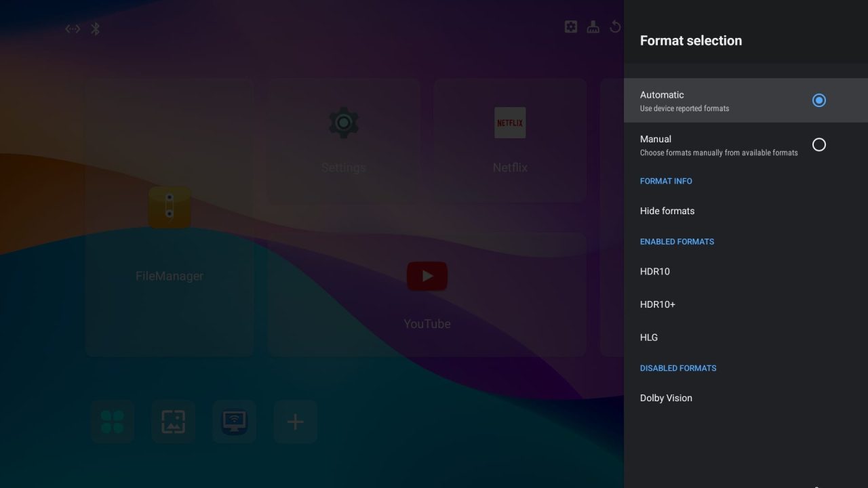Image resolution: width=868 pixels, height=488 pixels.
Task: Click the refresh arrow icon in top bar
Action: (615, 27)
